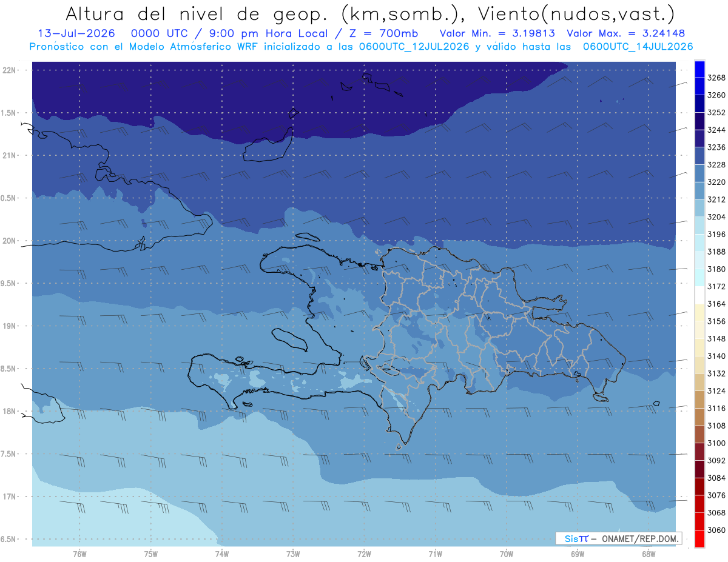Image resolution: width=728 pixels, height=562 pixels.
Task: Click the swatch between 3228 and 3220
Action: point(699,173)
